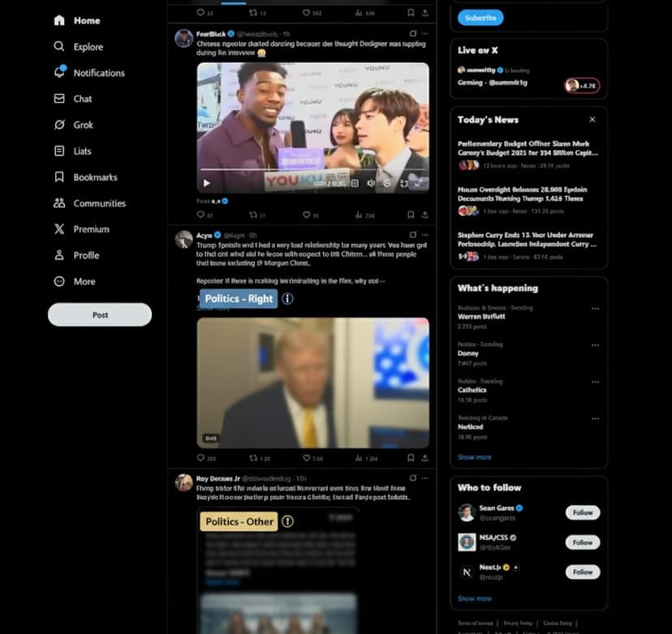Click the blue Subscribe button
This screenshot has height=634, width=672.
pyautogui.click(x=480, y=17)
